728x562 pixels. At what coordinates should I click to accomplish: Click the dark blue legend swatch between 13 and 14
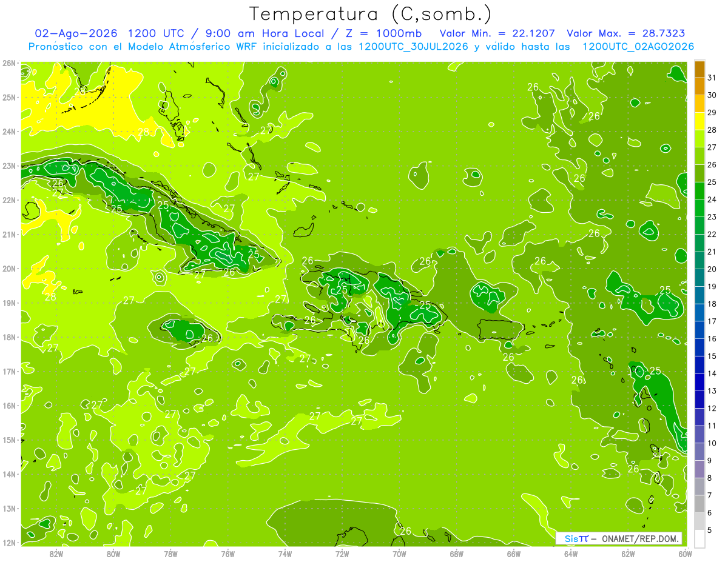699,382
